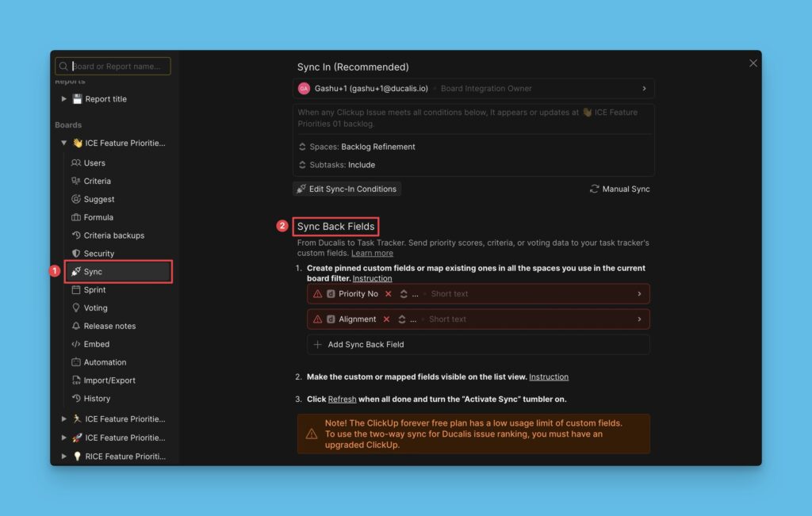Click the Manual Sync refresh icon

(594, 189)
